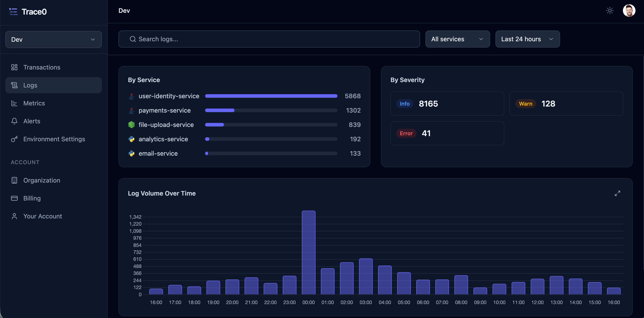Click the 03:00 bar in log volume chart

(x=366, y=277)
